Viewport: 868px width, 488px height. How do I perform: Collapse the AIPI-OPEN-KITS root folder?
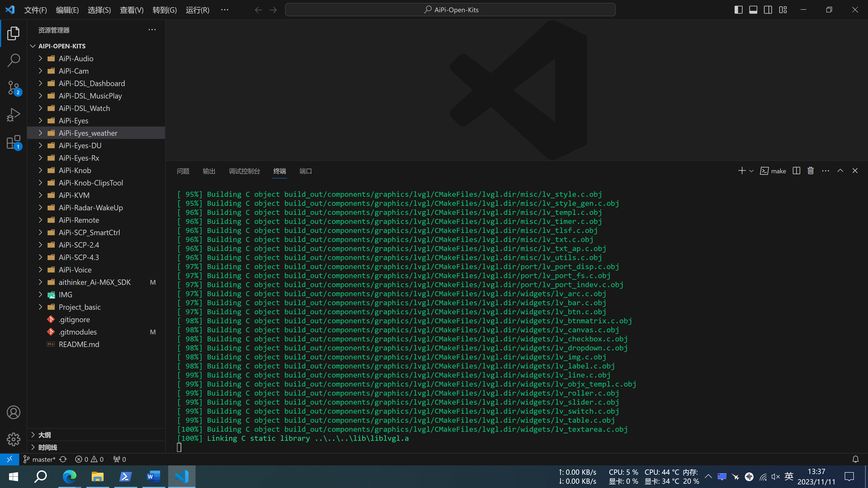[96, 46]
